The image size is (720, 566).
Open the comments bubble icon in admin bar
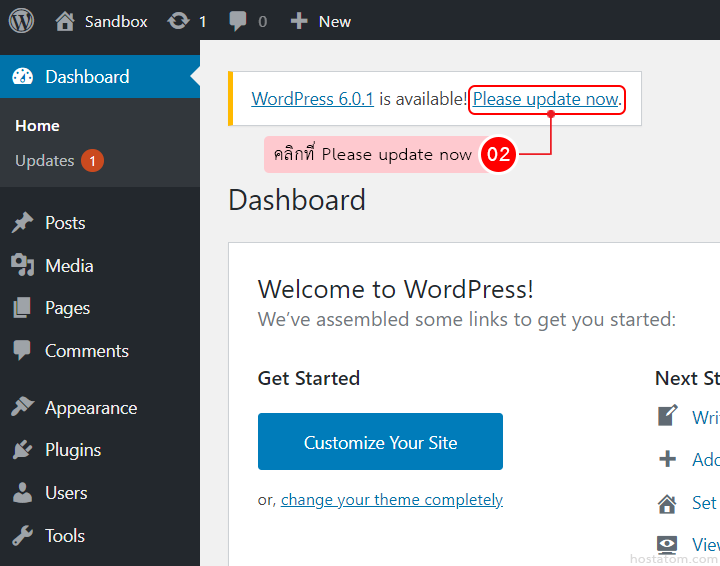tap(238, 21)
